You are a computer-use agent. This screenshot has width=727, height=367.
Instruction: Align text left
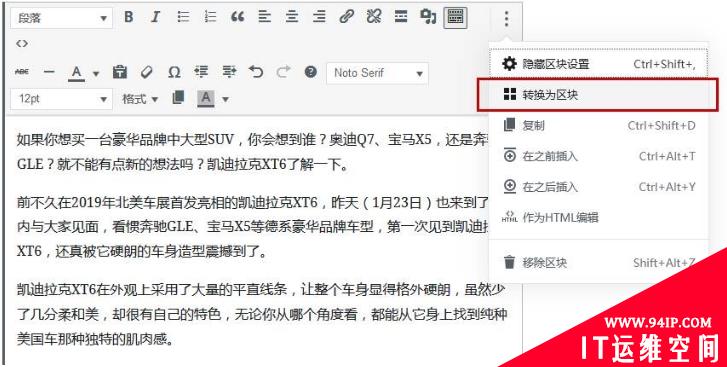(265, 18)
